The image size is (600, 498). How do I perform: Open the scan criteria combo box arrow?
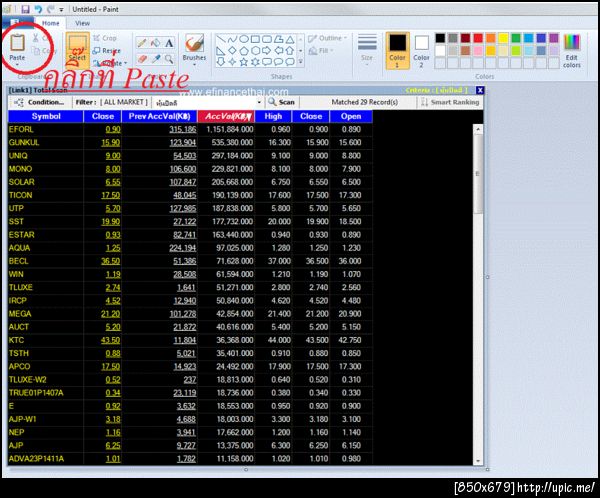point(259,103)
